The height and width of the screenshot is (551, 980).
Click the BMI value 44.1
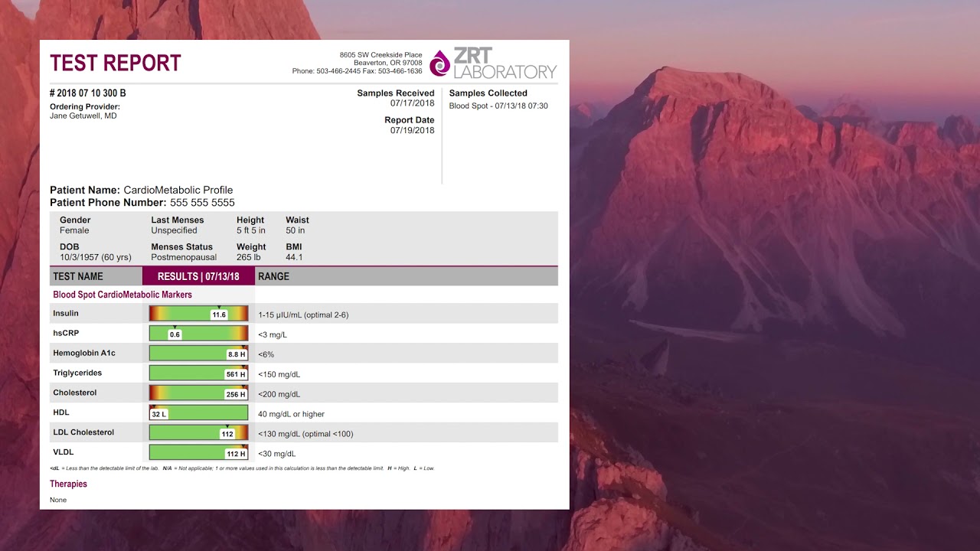[295, 258]
